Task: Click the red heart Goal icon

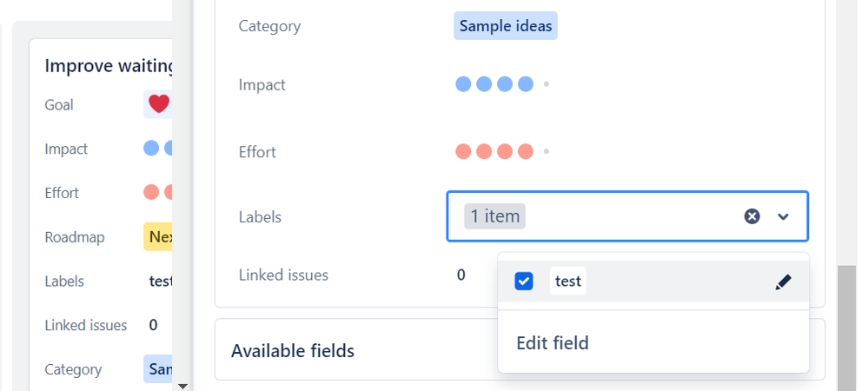Action: 158,104
